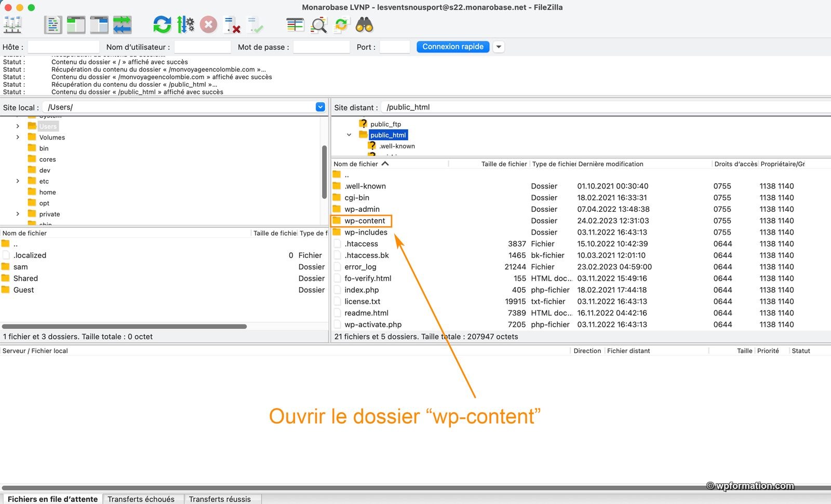Refresh the file lists
Screen dimensions: 831x504
162,25
